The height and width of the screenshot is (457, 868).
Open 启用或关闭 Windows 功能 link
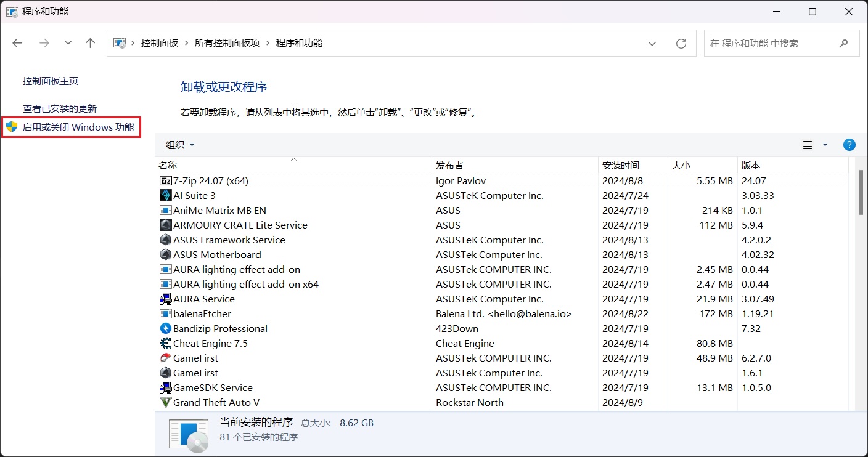tap(78, 127)
